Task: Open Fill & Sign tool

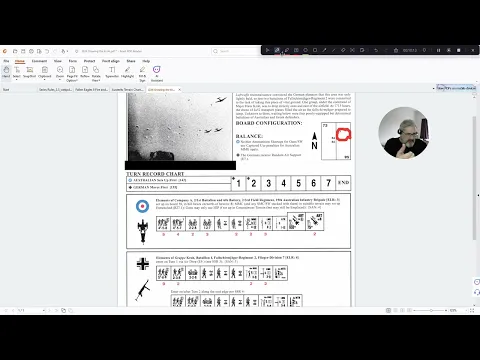Action: click(x=142, y=73)
